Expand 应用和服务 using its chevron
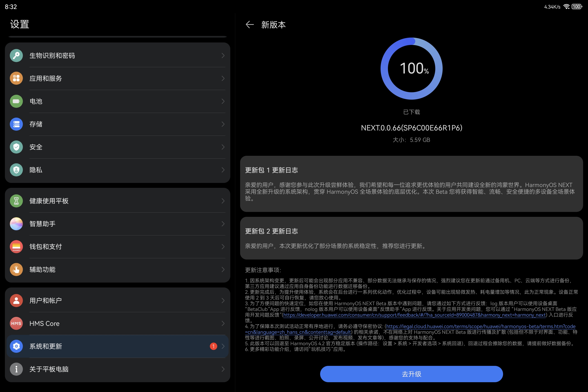This screenshot has width=588, height=392. [x=223, y=78]
